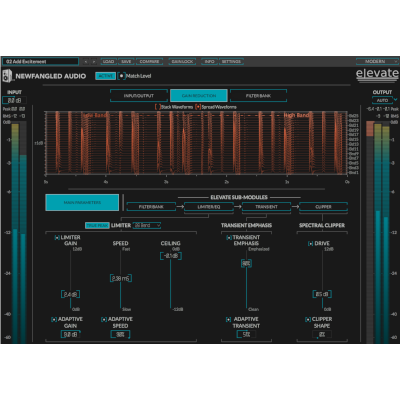Click the SAVE preset button
The width and height of the screenshot is (400, 400).
(126, 62)
